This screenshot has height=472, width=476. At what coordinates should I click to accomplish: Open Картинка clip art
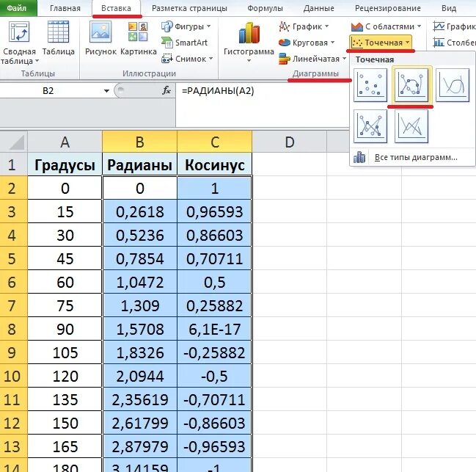coord(139,40)
